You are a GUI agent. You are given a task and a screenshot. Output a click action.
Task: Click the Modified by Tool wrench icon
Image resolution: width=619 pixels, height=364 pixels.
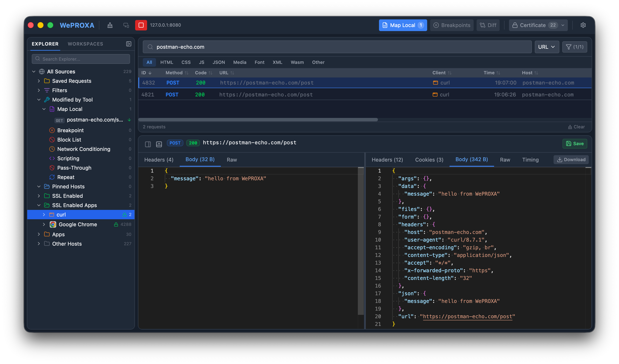pyautogui.click(x=47, y=100)
